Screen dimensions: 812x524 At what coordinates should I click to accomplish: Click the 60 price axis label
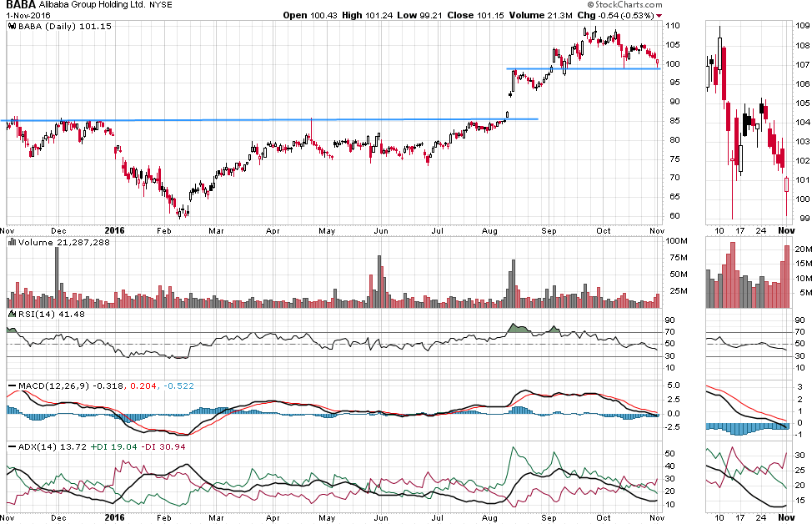point(674,215)
